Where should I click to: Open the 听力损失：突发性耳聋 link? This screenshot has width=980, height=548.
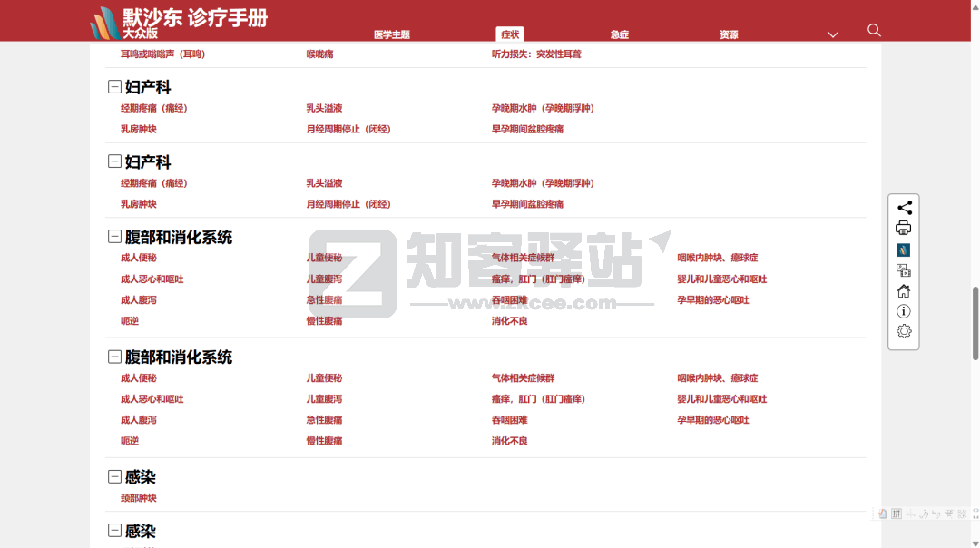(x=537, y=53)
